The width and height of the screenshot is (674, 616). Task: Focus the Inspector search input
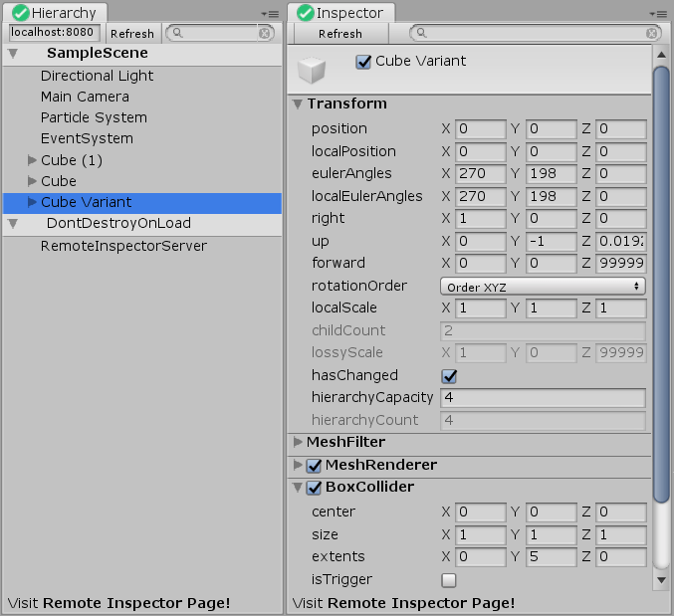coord(536,33)
